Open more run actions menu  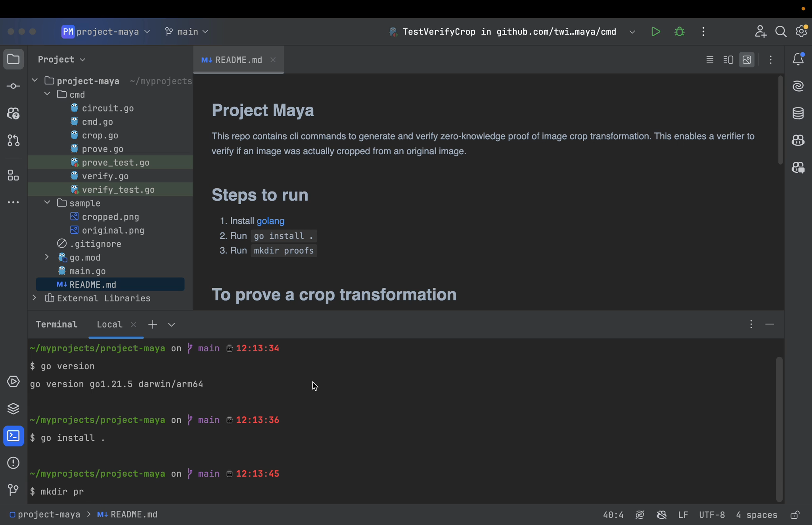(x=703, y=32)
